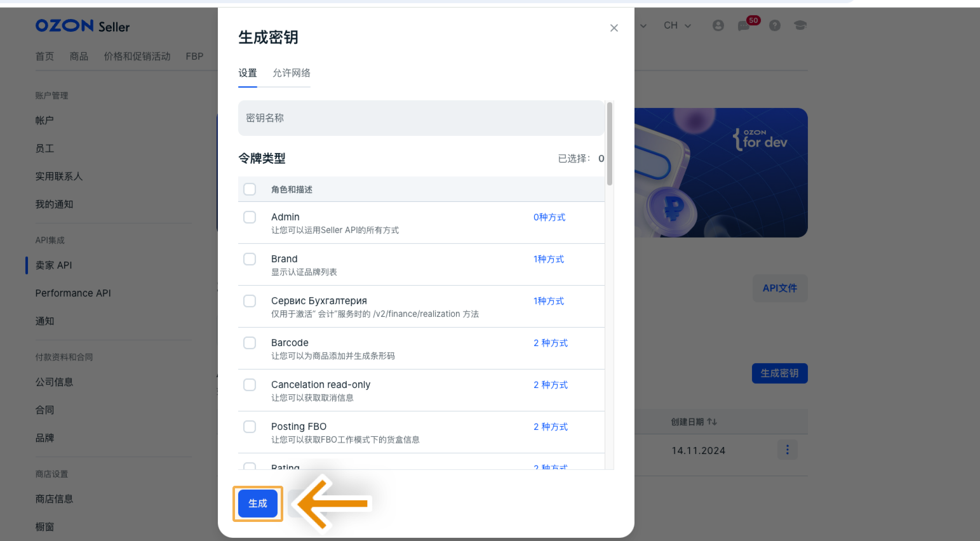Click the Cancelation read-only role name
980x541 pixels.
[321, 385]
